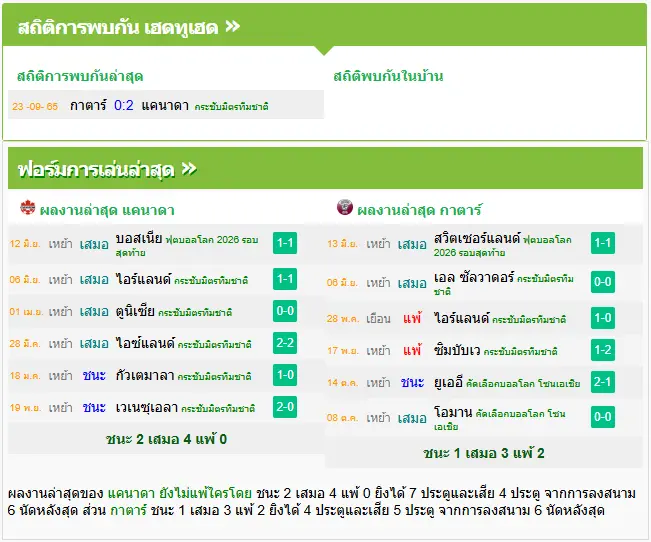
Task: Click opponent name โอมาน
Action: tap(453, 412)
